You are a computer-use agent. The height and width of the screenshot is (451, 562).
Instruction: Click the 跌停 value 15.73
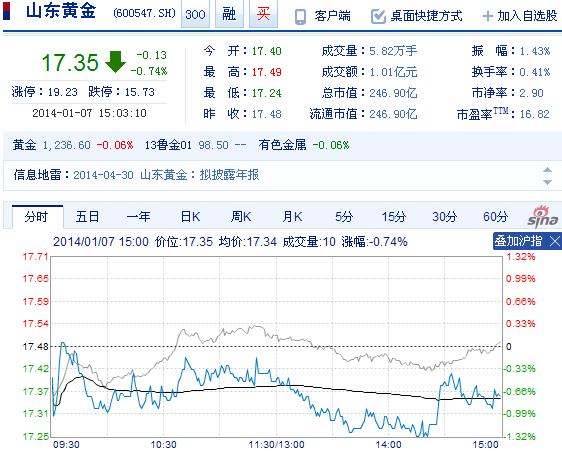[140, 92]
